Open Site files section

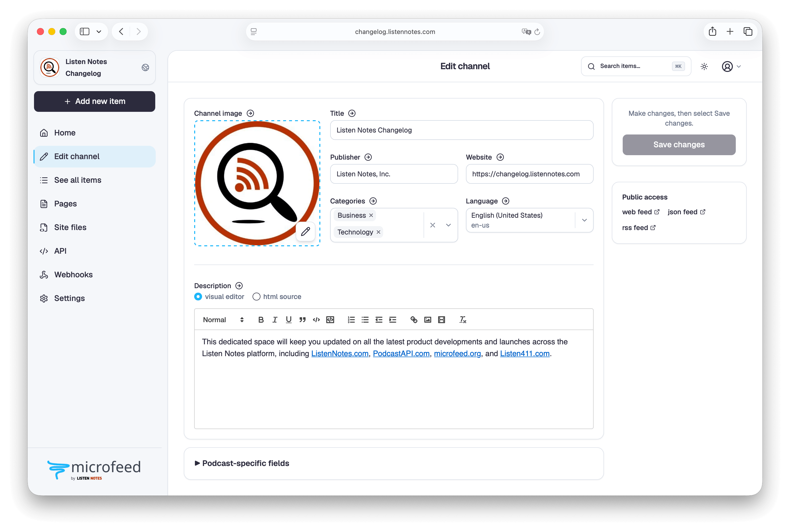(x=94, y=227)
